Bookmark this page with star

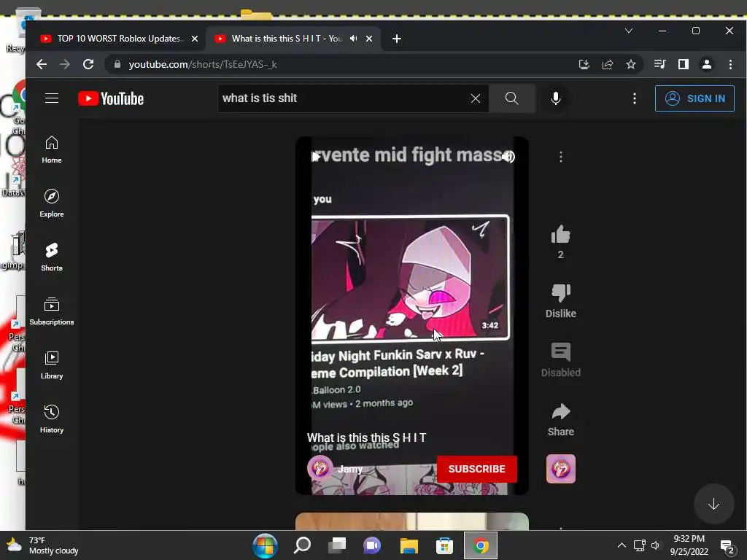click(631, 64)
